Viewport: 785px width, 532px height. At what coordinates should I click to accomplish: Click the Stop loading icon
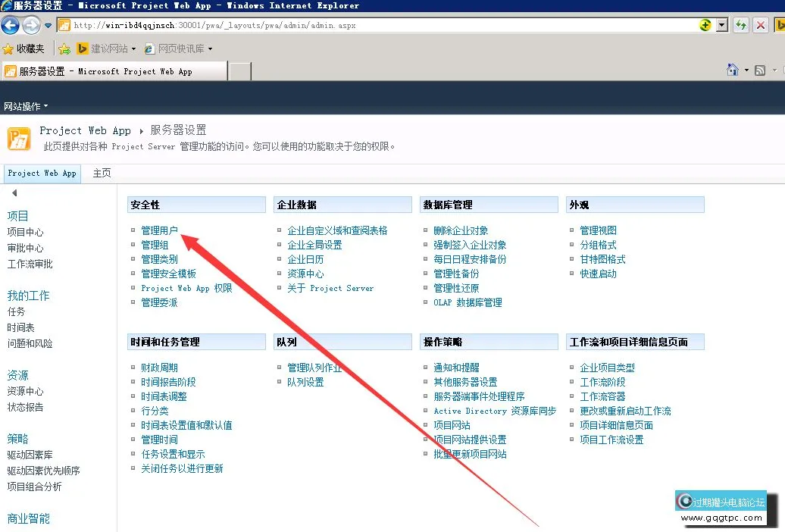pos(760,25)
